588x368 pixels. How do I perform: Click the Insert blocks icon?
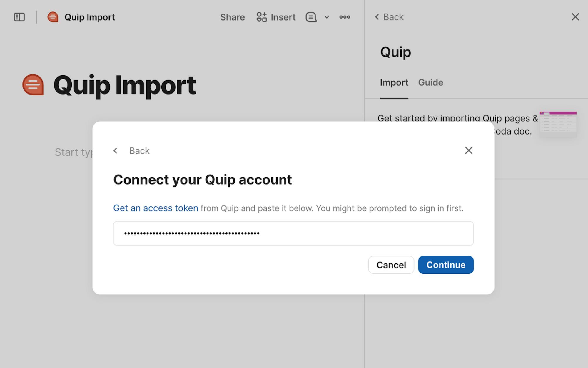coord(261,17)
